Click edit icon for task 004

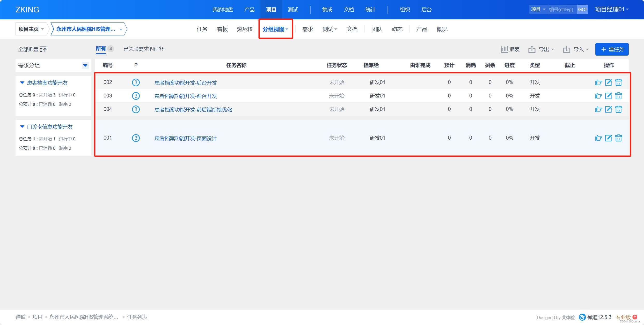(x=608, y=109)
